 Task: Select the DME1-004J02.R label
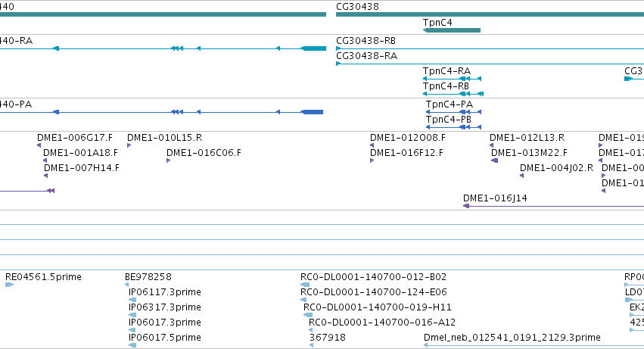point(556,168)
